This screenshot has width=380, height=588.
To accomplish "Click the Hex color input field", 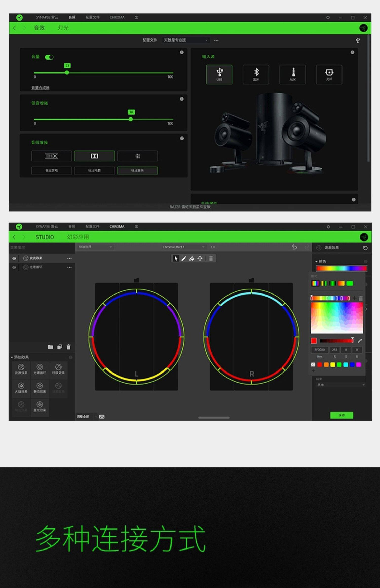I will point(320,350).
